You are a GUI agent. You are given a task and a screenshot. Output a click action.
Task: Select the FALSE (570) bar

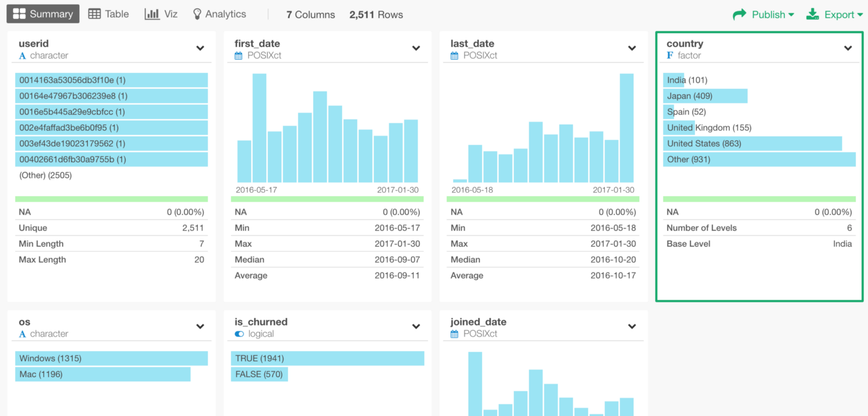click(x=259, y=374)
